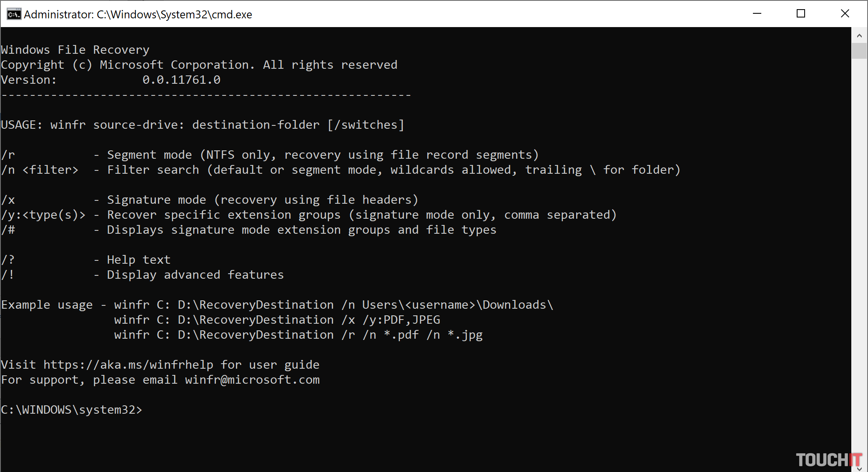Click the winfr@microsoft.com email address

point(252,380)
